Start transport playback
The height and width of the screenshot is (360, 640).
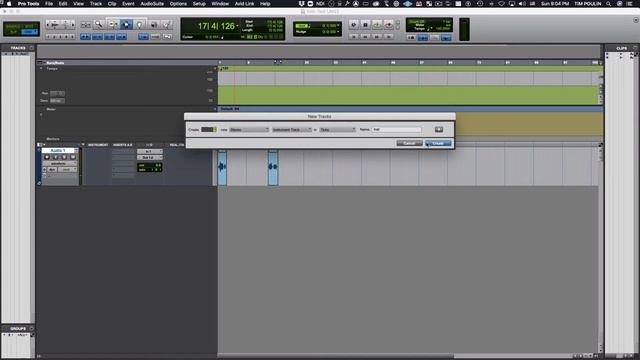tap(377, 25)
